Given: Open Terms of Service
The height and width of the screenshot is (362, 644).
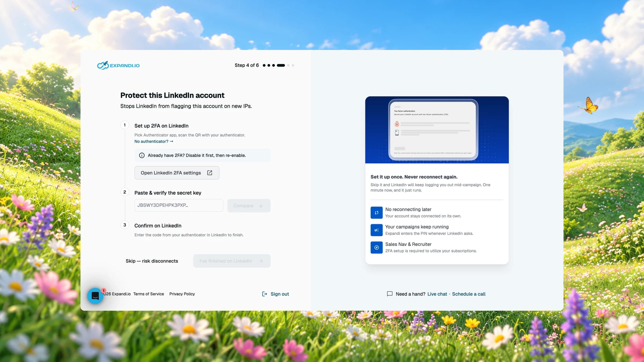Looking at the screenshot, I should pyautogui.click(x=148, y=294).
